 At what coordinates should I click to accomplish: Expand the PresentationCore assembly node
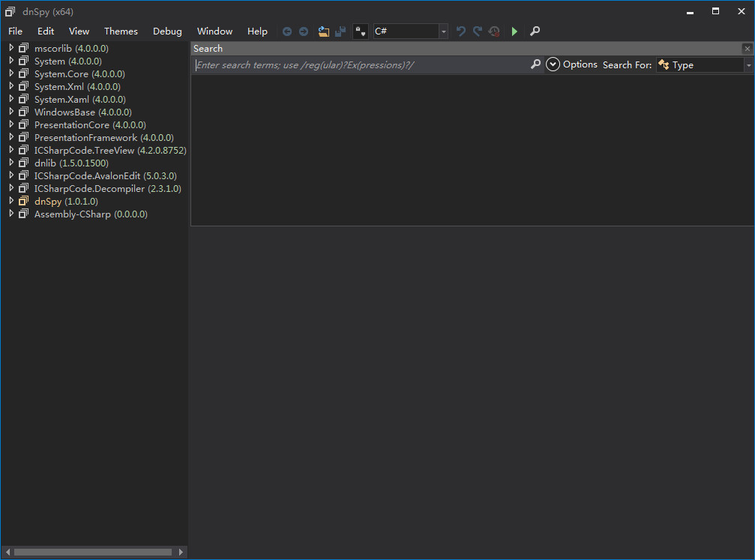point(11,124)
